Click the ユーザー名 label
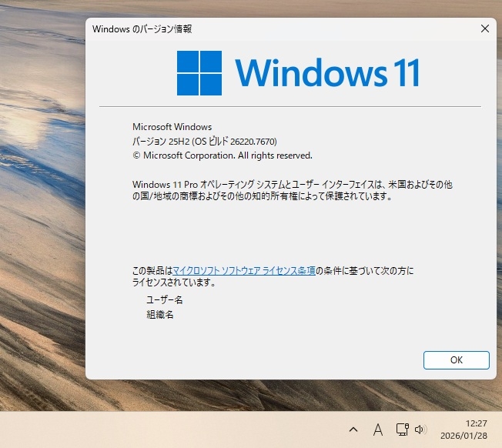Viewport: 502px width, 448px height. (x=165, y=300)
